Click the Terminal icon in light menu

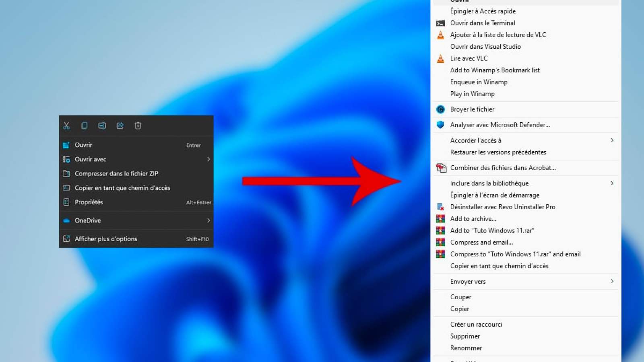click(441, 23)
